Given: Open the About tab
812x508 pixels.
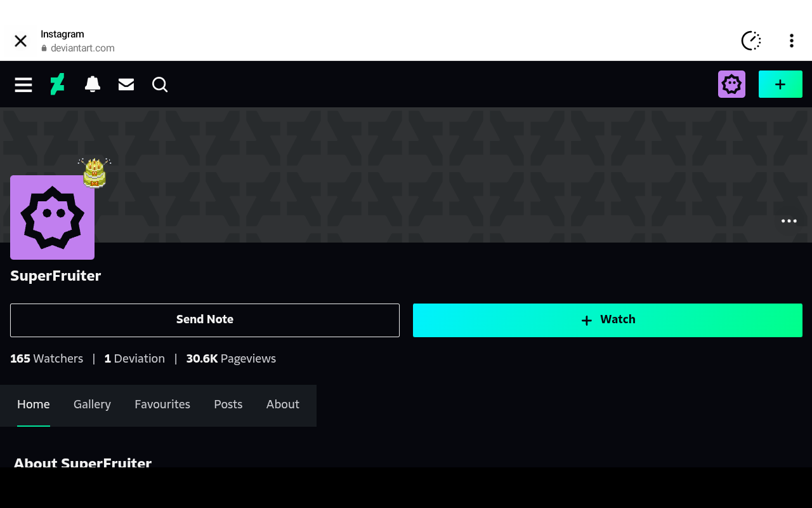Looking at the screenshot, I should tap(283, 404).
